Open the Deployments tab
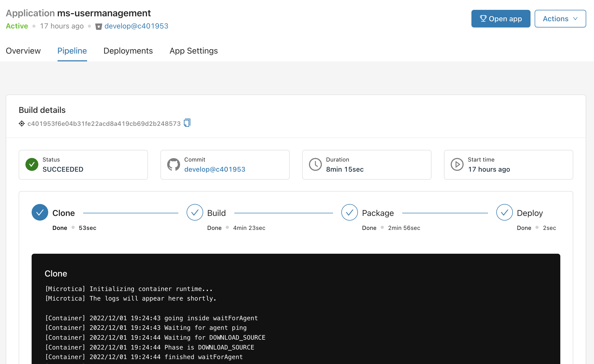This screenshot has width=594, height=364. click(128, 51)
